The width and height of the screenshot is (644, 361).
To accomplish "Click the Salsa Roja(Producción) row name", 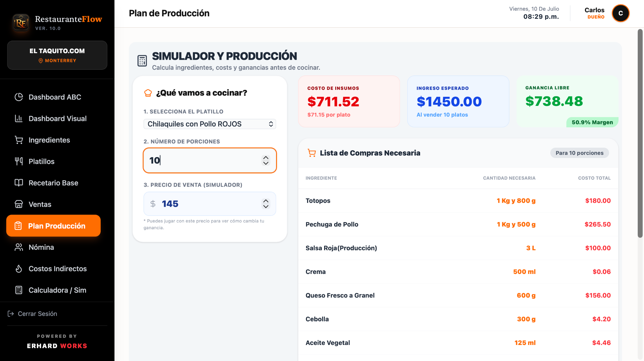I will pos(341,248).
